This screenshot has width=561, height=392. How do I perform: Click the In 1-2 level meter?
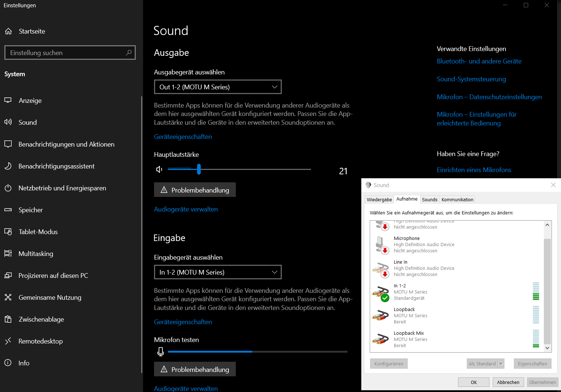coord(536,291)
